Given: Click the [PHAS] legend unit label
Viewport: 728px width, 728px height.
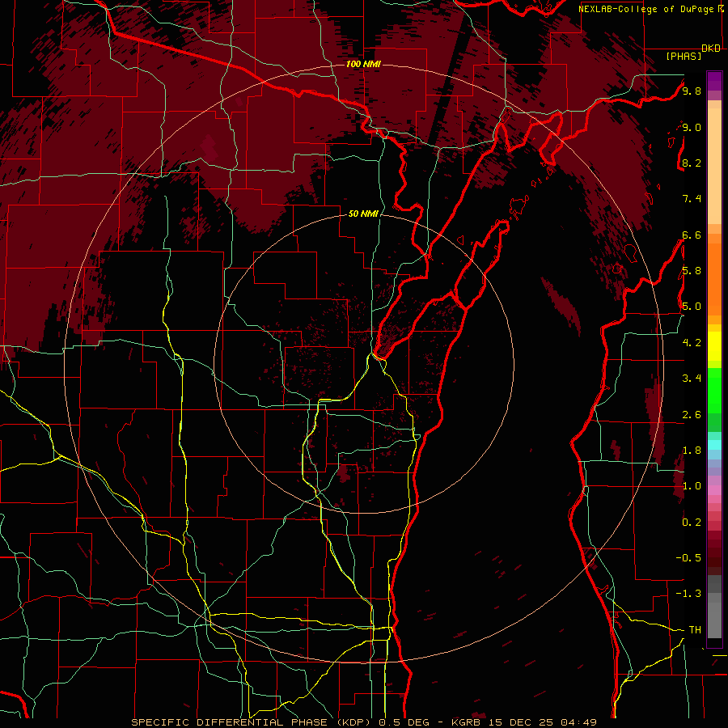Looking at the screenshot, I should pyautogui.click(x=684, y=57).
